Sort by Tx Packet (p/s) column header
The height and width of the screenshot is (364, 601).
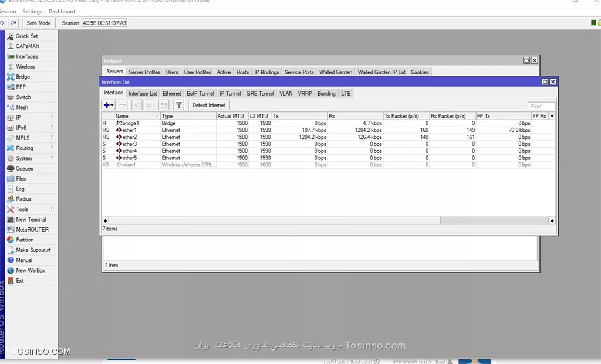(406, 116)
